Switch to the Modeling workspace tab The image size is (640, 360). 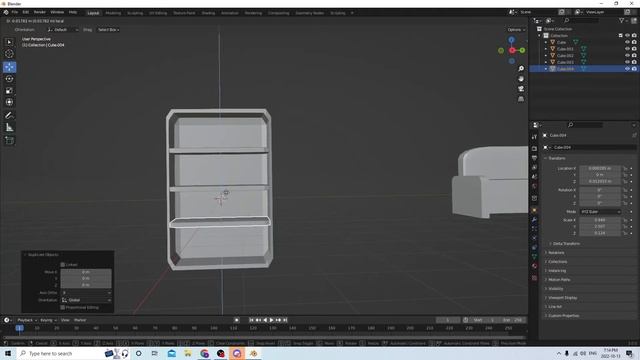(113, 13)
